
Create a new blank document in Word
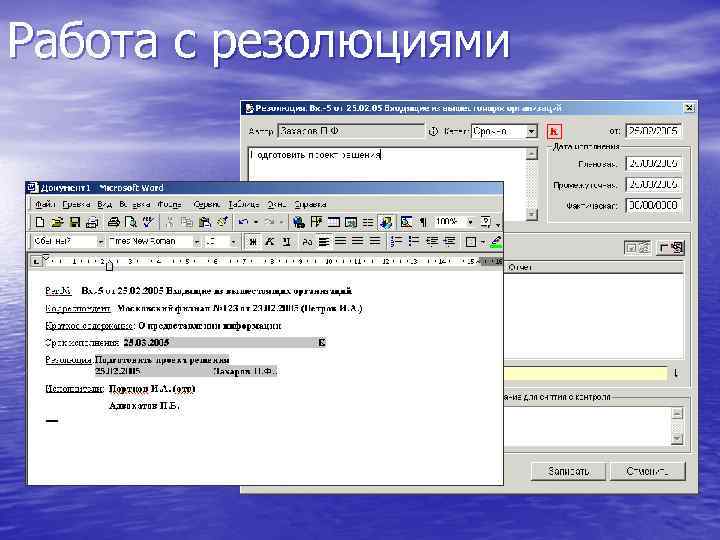coord(40,223)
